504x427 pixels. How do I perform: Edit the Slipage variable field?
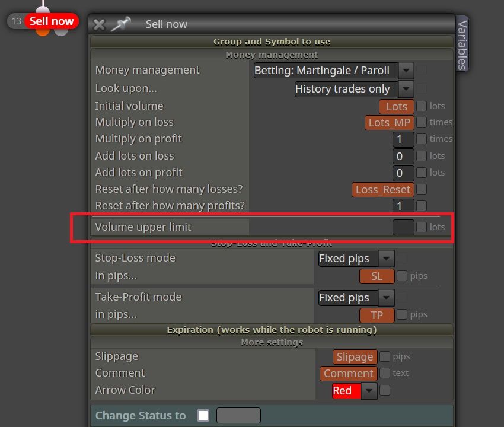click(355, 357)
